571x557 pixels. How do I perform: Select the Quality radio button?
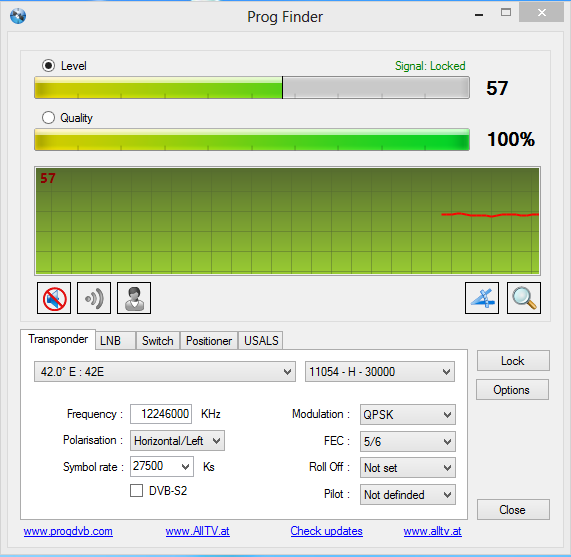point(48,118)
